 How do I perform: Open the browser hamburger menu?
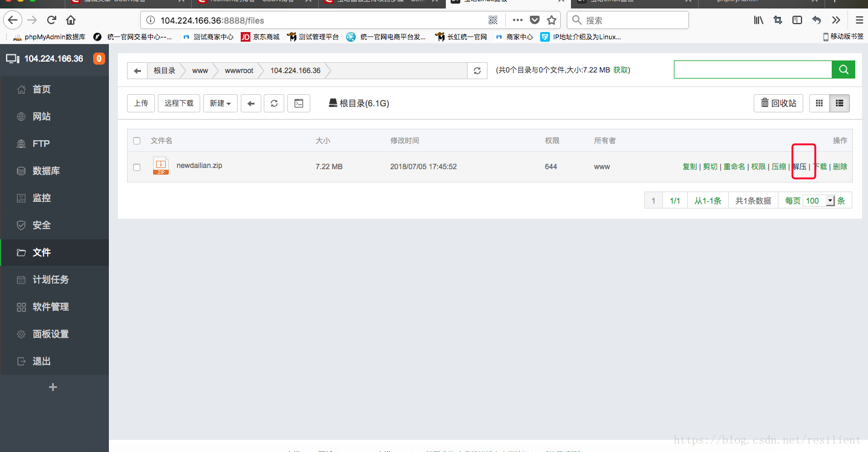[859, 20]
